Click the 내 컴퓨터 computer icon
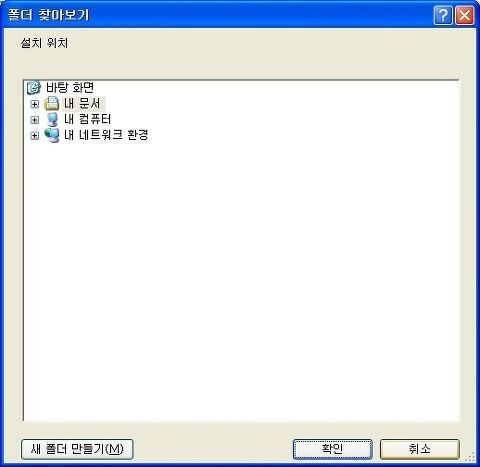This screenshot has width=480, height=467. (52, 119)
